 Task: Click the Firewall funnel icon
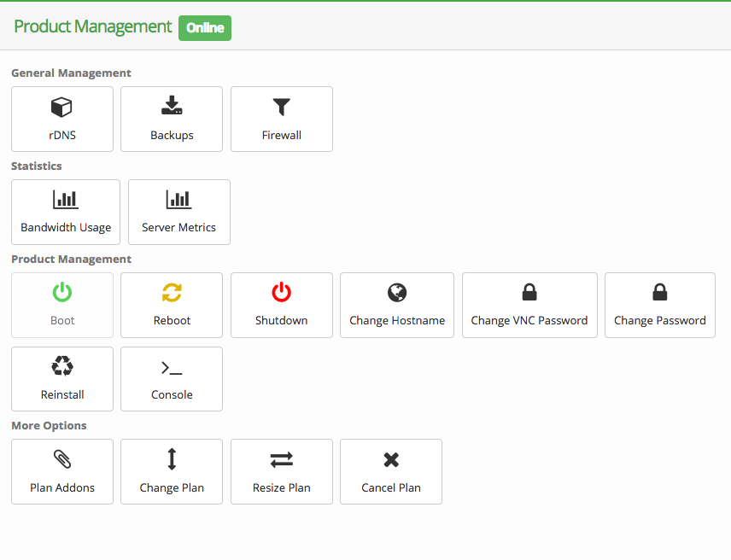[x=282, y=107]
